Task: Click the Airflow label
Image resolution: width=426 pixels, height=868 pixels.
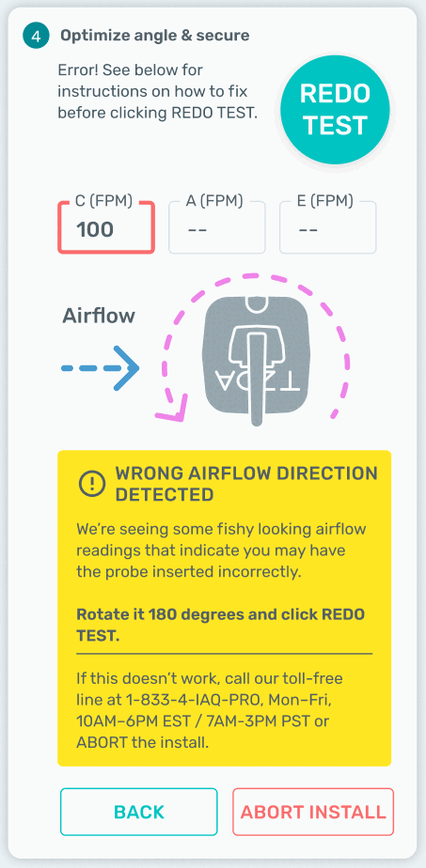Action: click(99, 316)
